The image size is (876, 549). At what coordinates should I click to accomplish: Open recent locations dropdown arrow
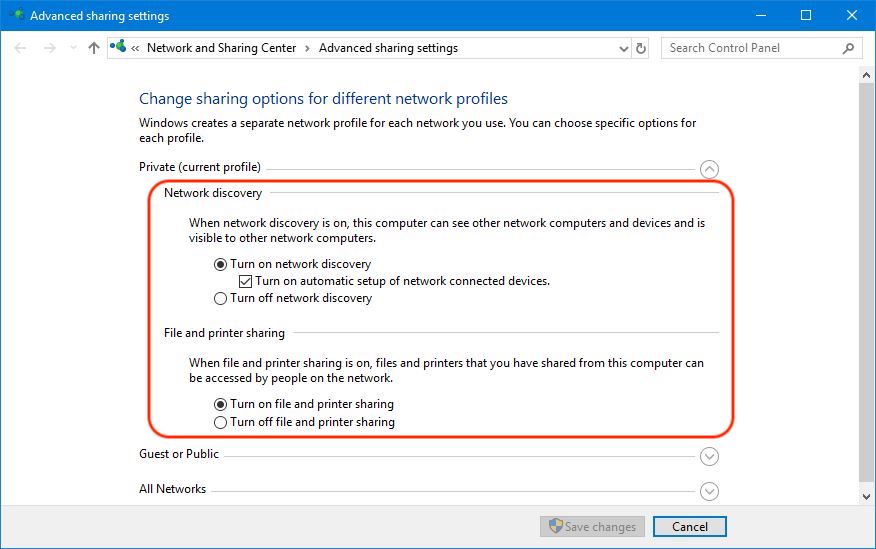(x=73, y=48)
